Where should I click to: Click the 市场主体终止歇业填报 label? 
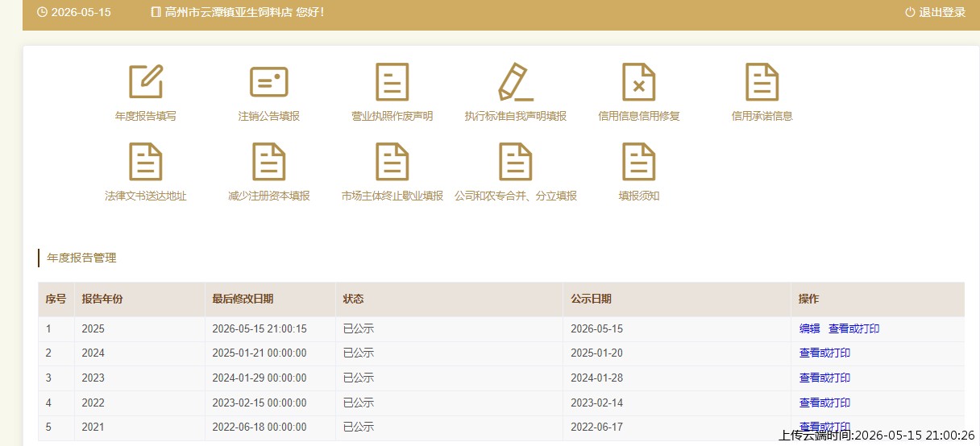tap(392, 196)
